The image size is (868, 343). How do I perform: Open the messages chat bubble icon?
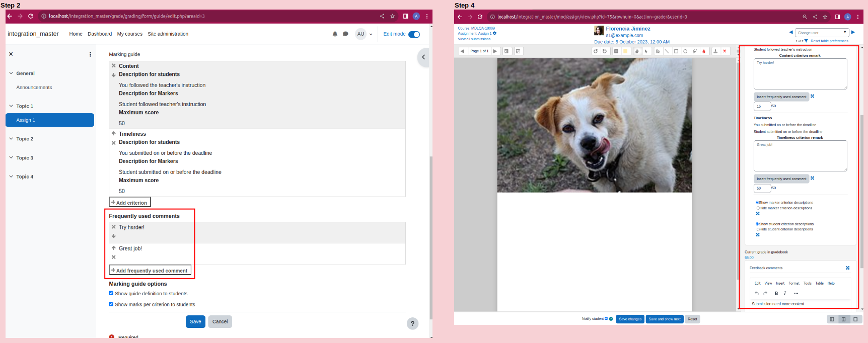[x=345, y=34]
